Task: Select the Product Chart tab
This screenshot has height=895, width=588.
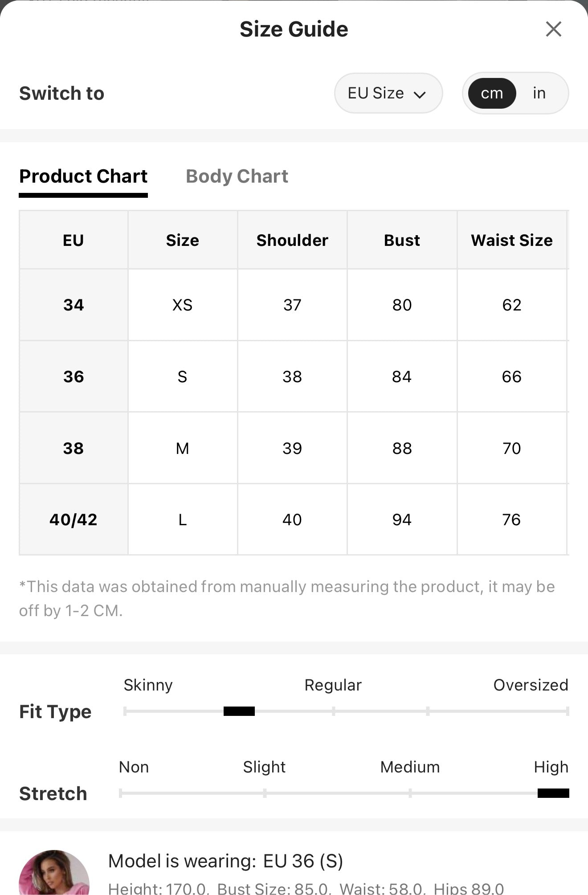Action: tap(83, 176)
